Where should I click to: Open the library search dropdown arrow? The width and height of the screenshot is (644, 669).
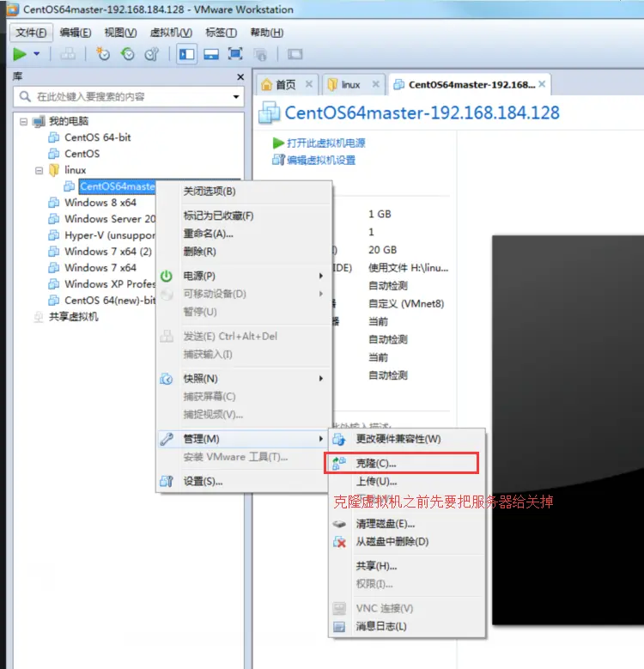click(x=236, y=97)
